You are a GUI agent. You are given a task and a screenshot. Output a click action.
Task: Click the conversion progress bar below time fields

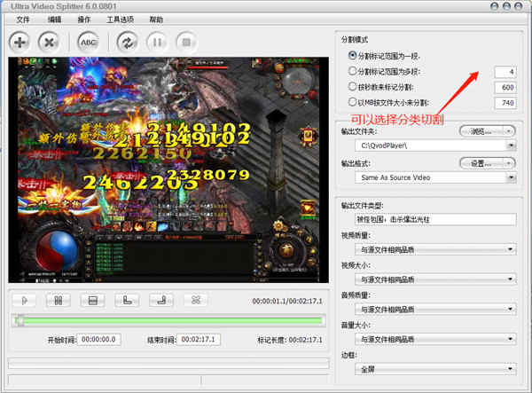168,364
